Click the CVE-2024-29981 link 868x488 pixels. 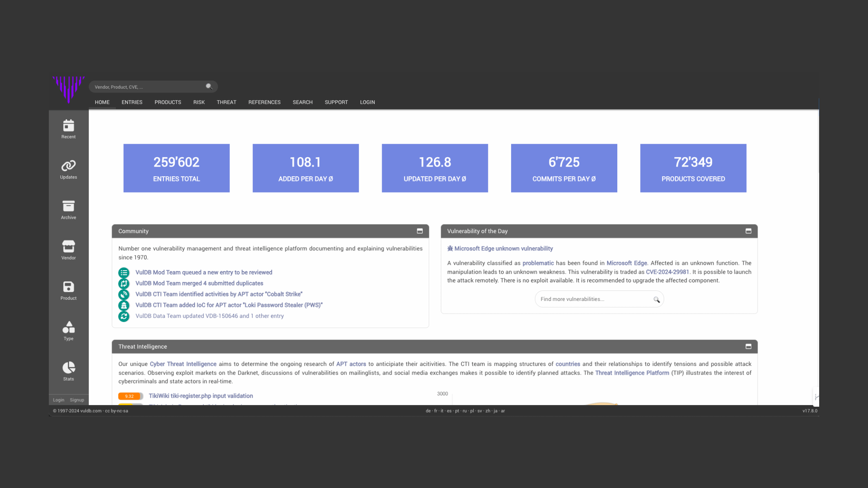667,272
